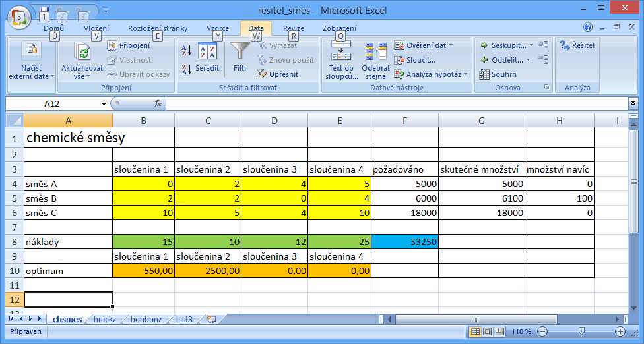
Task: Expand Seskupit dropdown arrow
Action: coord(531,45)
